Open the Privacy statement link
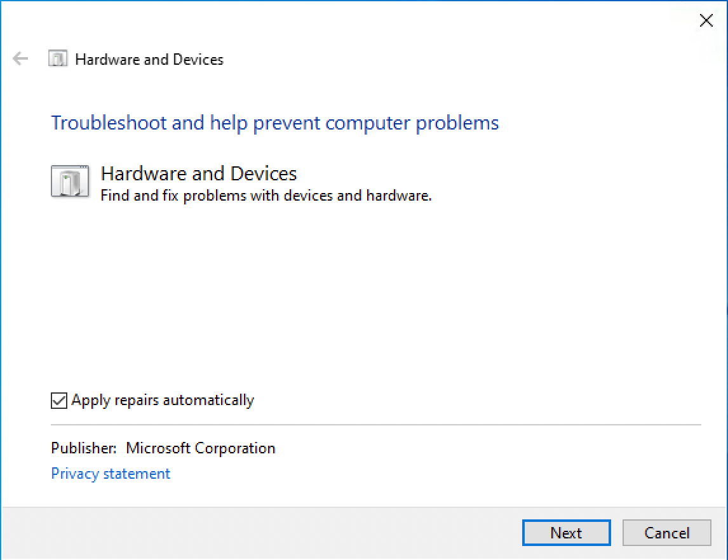This screenshot has height=560, width=728. 111,474
